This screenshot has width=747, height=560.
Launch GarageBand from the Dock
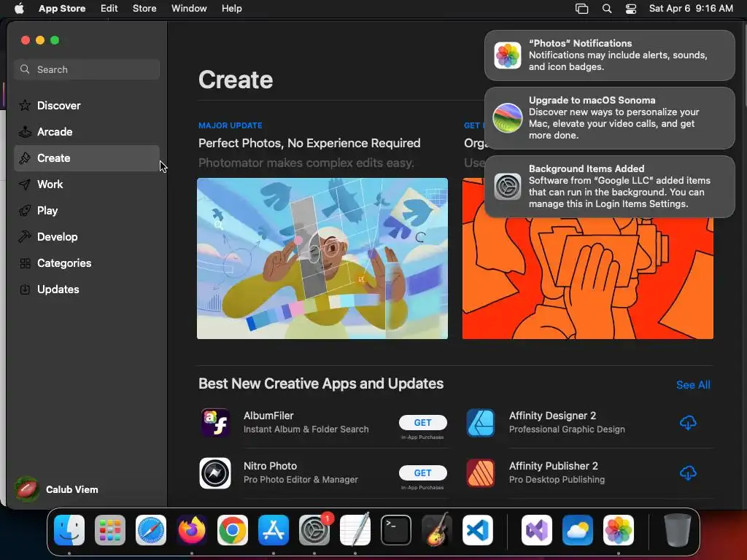click(x=437, y=530)
